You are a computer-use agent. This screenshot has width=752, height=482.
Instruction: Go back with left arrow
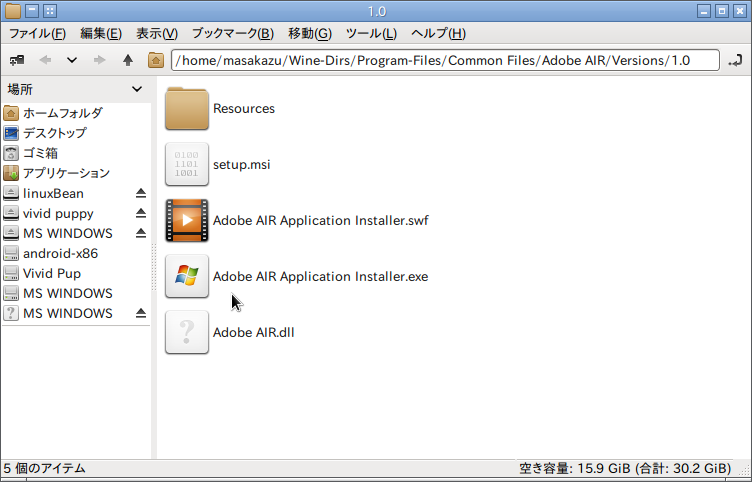tap(46, 60)
